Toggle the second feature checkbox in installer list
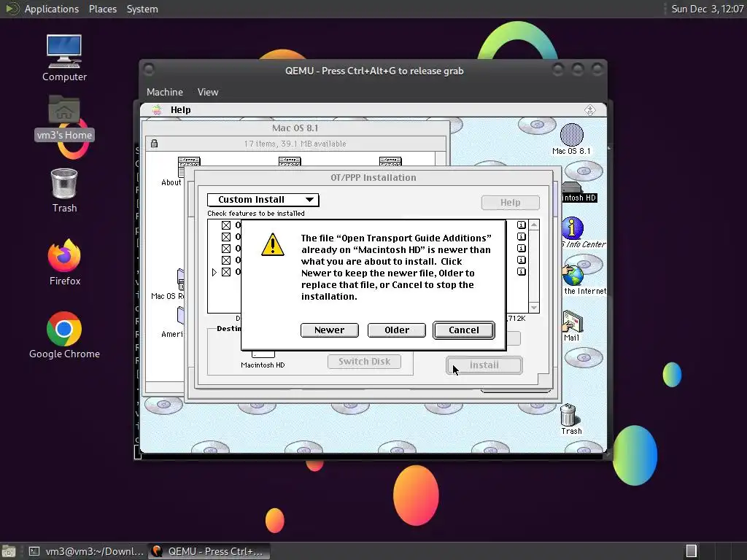 click(226, 237)
